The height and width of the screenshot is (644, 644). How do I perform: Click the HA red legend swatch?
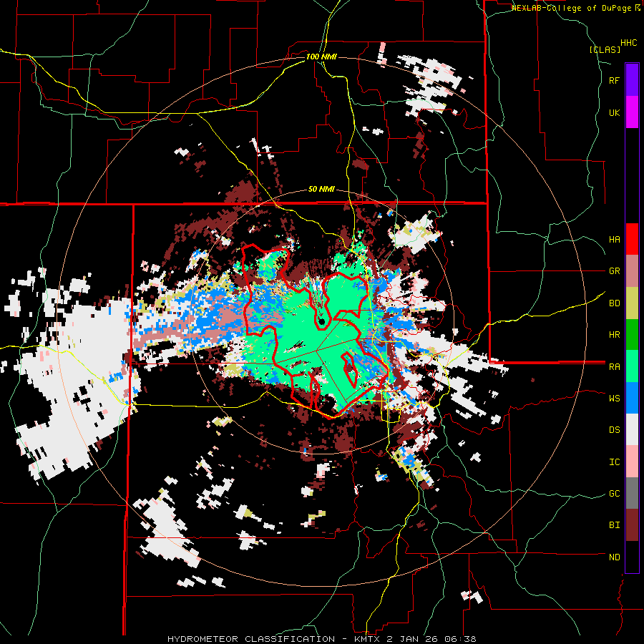[x=632, y=239]
